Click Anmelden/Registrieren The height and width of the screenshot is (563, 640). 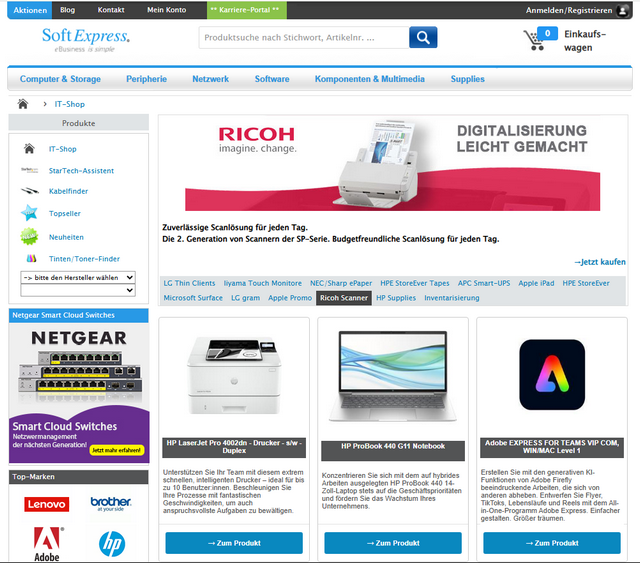pyautogui.click(x=569, y=10)
